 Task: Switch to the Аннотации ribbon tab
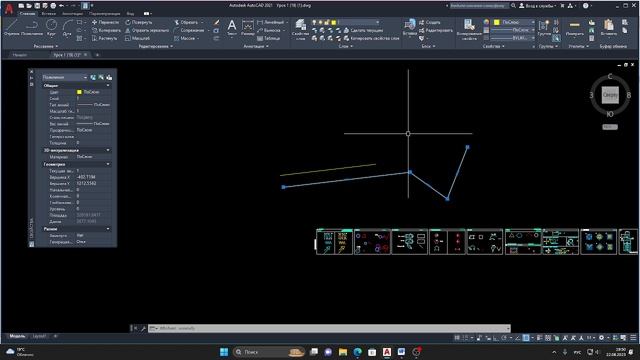coord(72,13)
